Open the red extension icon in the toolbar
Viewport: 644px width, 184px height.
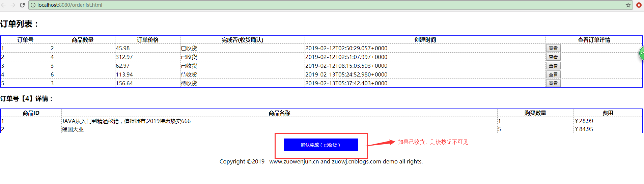pyautogui.click(x=639, y=5)
